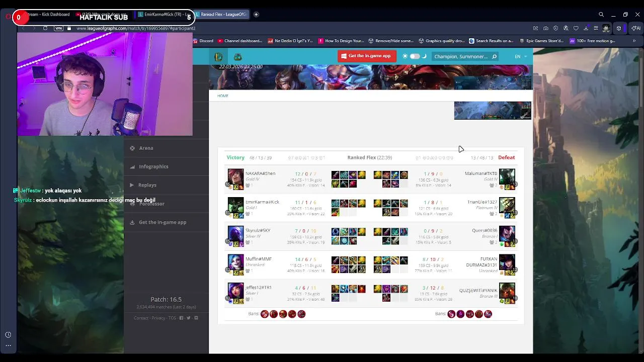Open the downloads icon in the browser toolbar

click(586, 28)
